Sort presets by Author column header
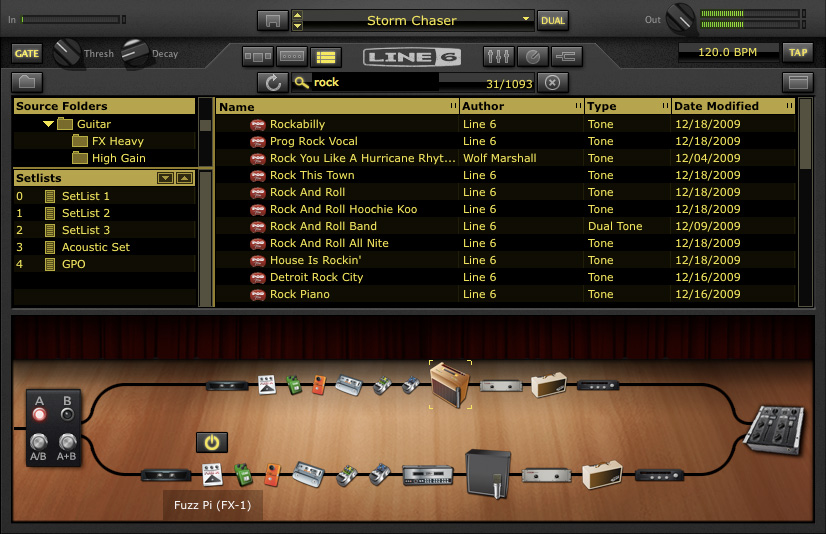The image size is (826, 534). pos(520,106)
